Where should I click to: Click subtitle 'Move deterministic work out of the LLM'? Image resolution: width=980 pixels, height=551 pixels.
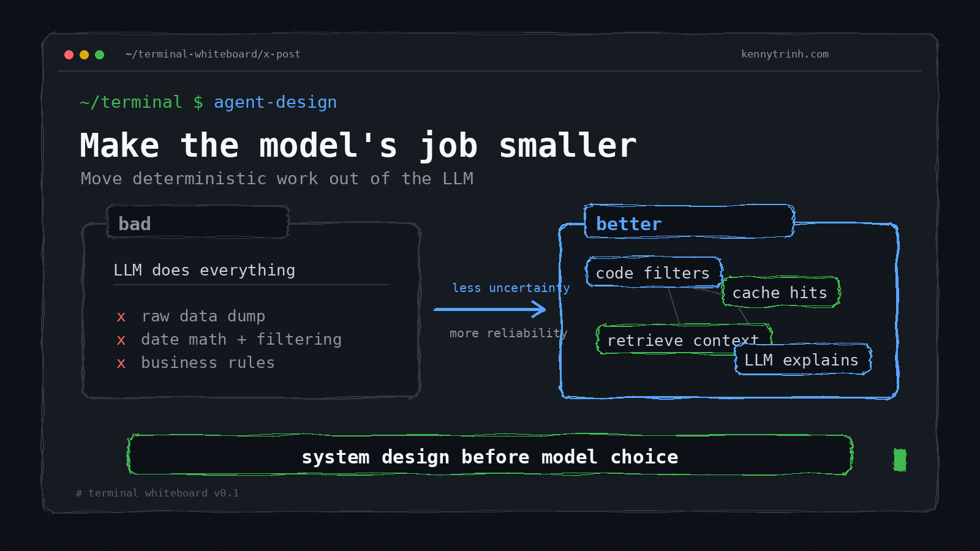[277, 178]
